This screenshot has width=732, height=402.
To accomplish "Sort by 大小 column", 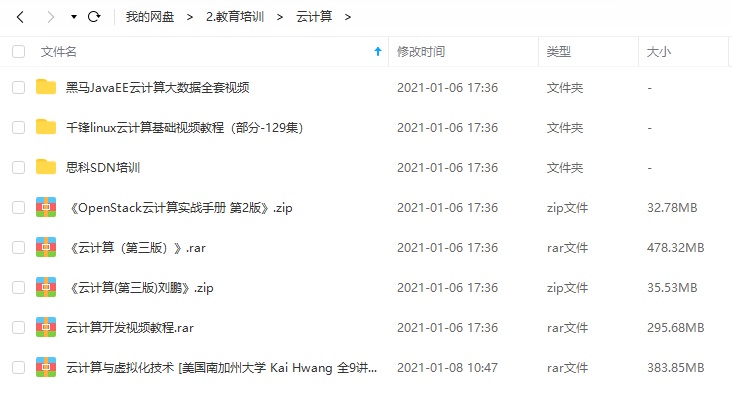I will tap(659, 51).
